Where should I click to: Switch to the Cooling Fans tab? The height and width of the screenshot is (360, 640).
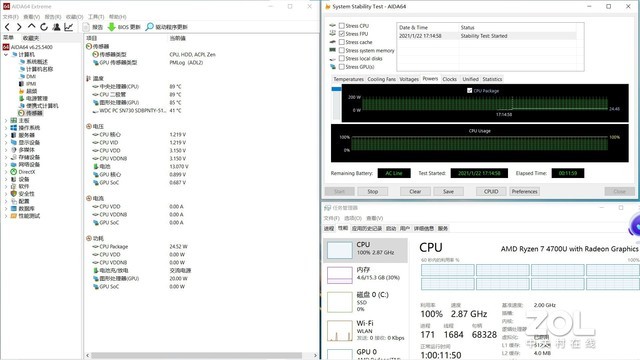pyautogui.click(x=381, y=79)
